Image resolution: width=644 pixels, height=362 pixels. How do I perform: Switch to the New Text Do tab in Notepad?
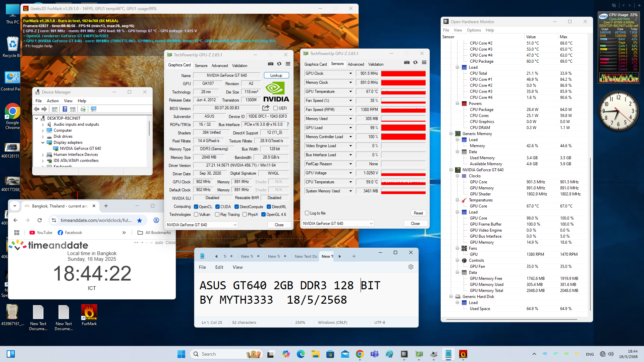pyautogui.click(x=306, y=256)
